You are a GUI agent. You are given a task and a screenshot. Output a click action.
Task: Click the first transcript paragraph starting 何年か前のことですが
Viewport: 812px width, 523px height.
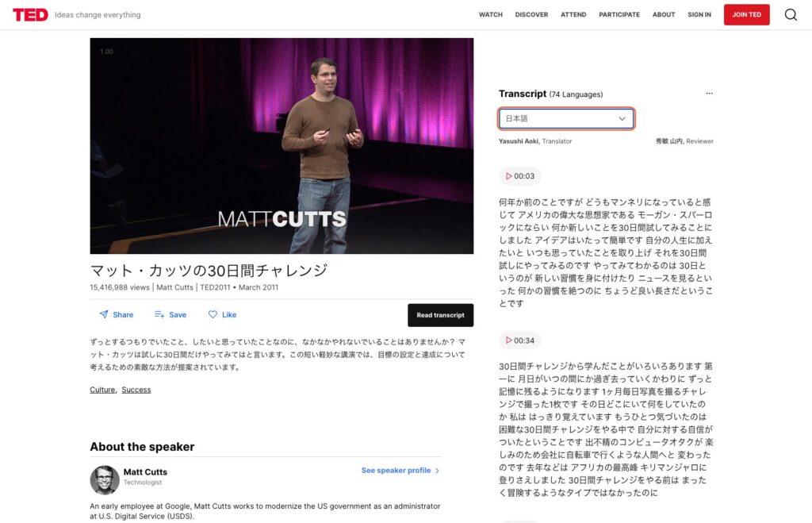[605, 253]
